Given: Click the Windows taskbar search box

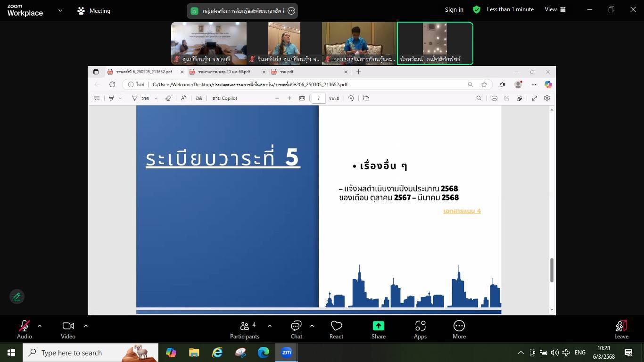Looking at the screenshot, I should (x=90, y=353).
